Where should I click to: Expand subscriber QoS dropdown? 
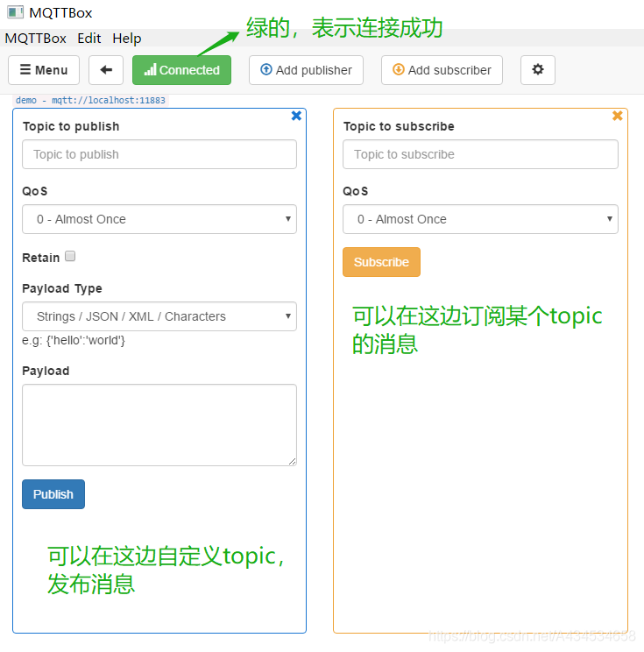pos(480,219)
